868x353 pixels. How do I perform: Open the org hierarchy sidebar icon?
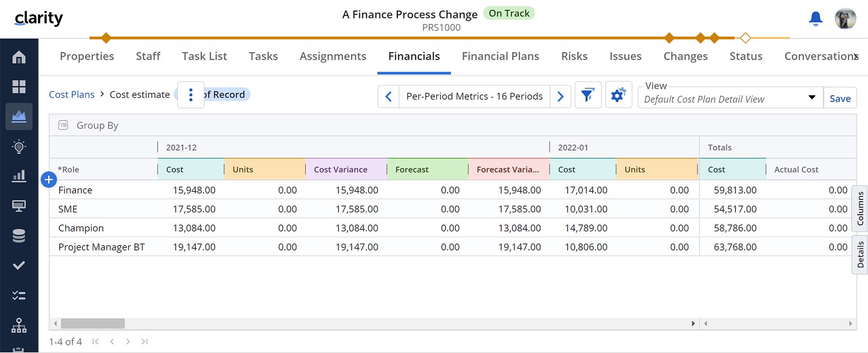point(19,326)
